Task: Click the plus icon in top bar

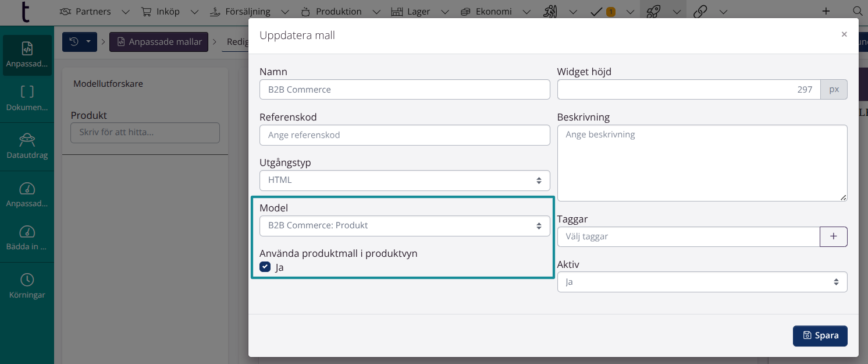Action: point(826,11)
